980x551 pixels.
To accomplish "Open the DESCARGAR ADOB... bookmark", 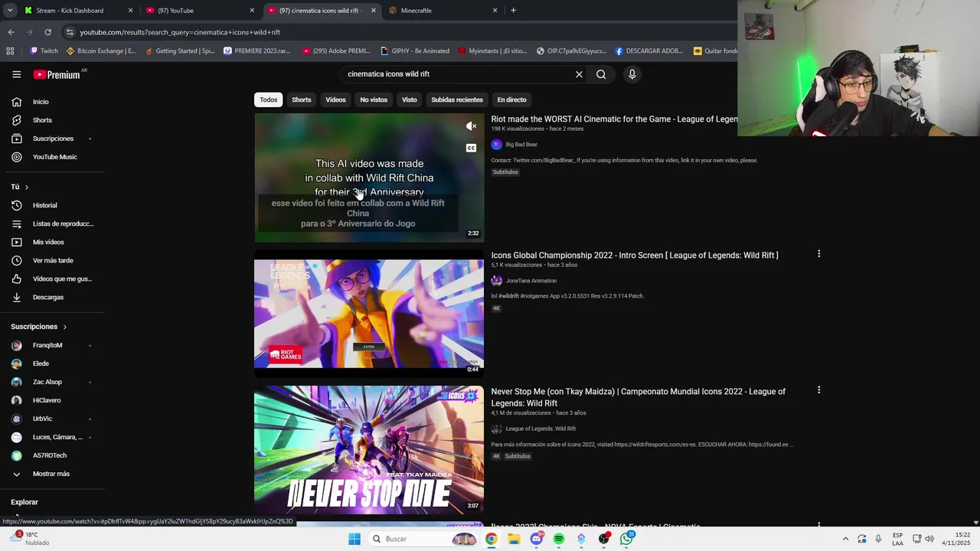I will (649, 51).
